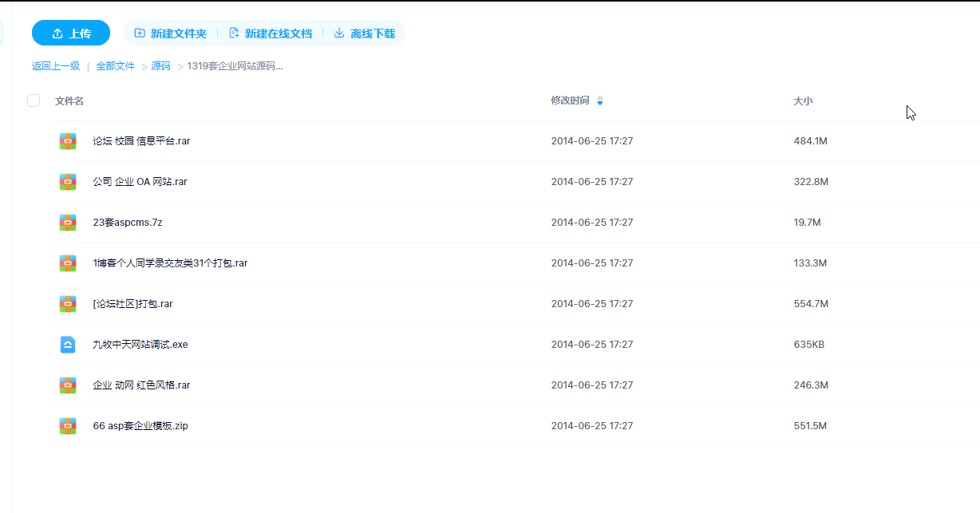Open file 23套aspcms.7z
This screenshot has width=980, height=513.
tap(128, 223)
